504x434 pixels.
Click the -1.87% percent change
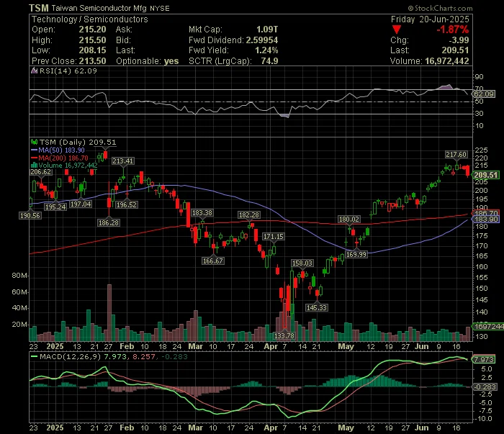453,30
